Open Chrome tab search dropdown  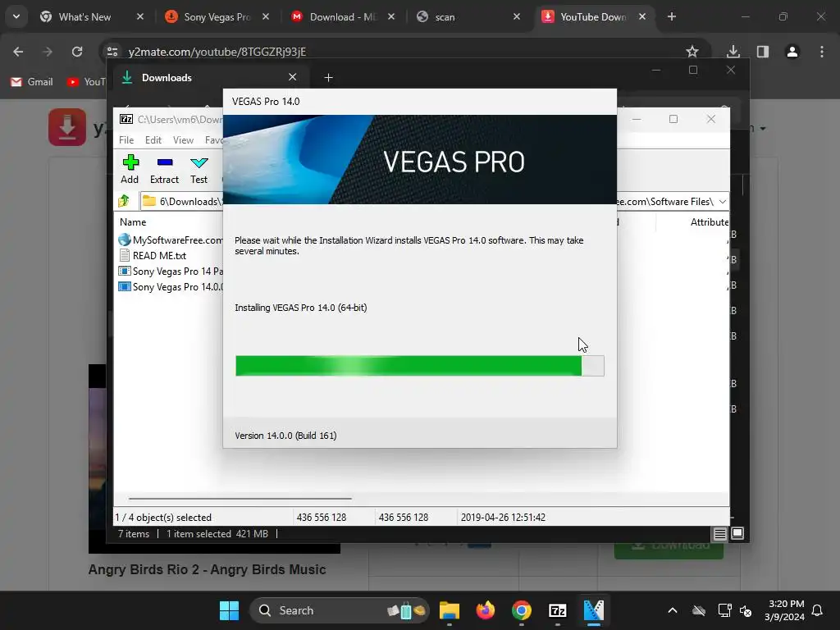pyautogui.click(x=16, y=16)
